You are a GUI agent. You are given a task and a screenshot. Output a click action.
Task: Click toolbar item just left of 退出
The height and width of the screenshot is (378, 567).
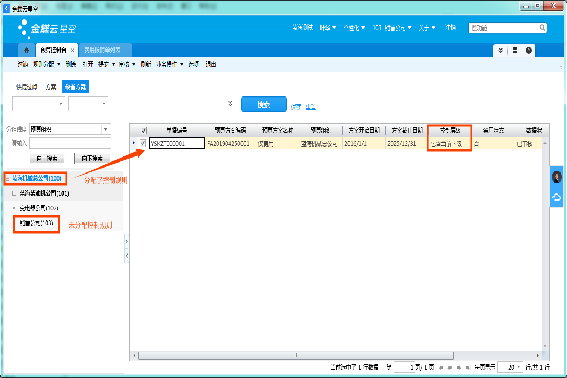(x=193, y=64)
